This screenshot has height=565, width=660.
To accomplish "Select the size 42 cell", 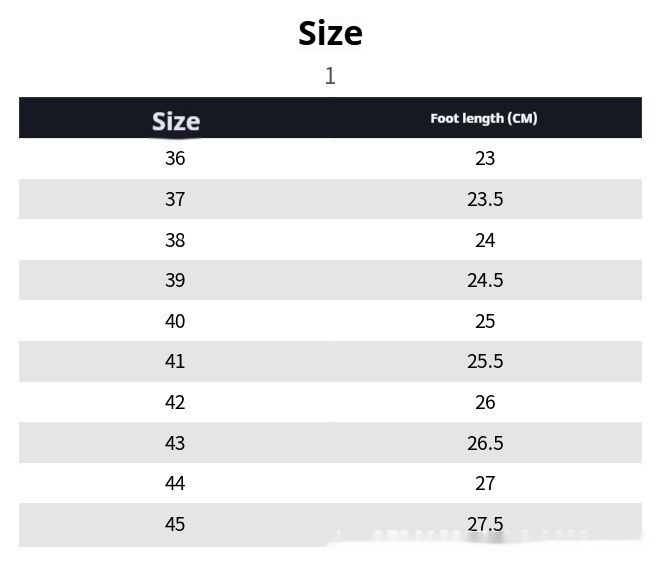I will point(175,402).
